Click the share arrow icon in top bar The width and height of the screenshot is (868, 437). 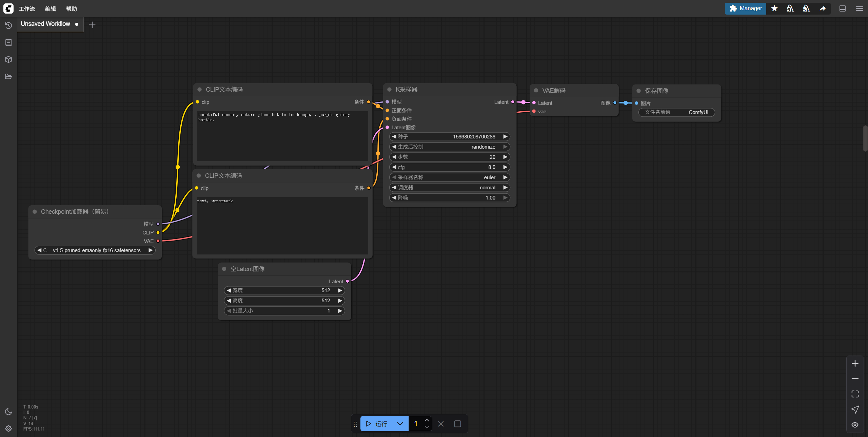point(823,8)
